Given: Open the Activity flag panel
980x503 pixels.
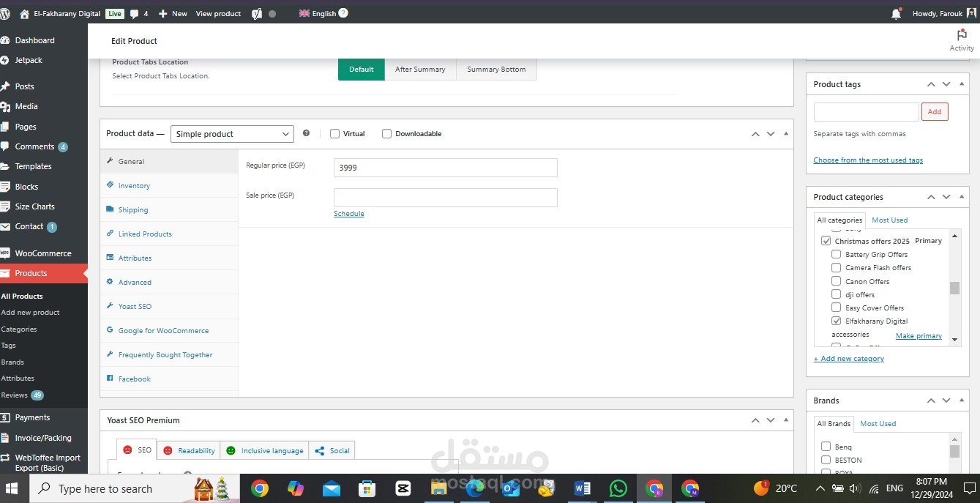Looking at the screenshot, I should [x=962, y=40].
